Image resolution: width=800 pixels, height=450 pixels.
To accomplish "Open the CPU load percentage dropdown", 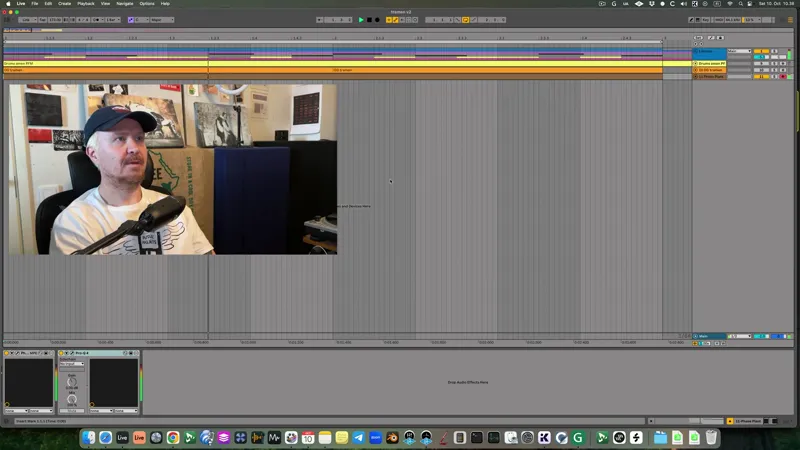I will tap(752, 20).
